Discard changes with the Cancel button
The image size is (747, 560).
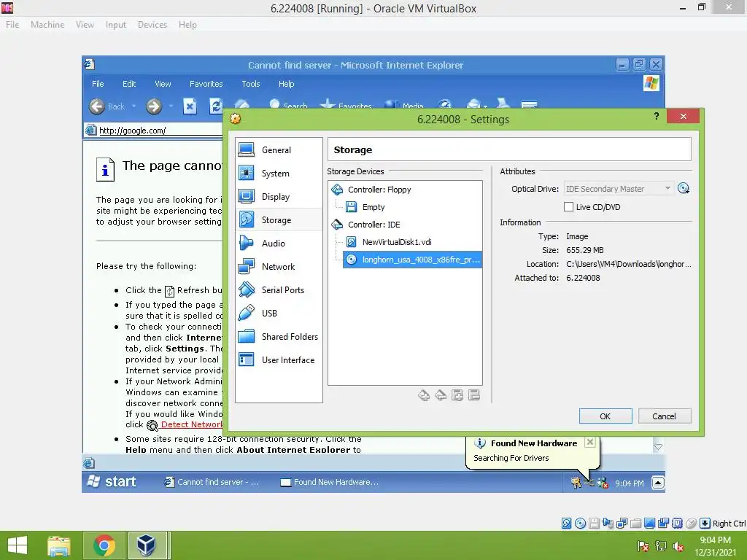[664, 416]
